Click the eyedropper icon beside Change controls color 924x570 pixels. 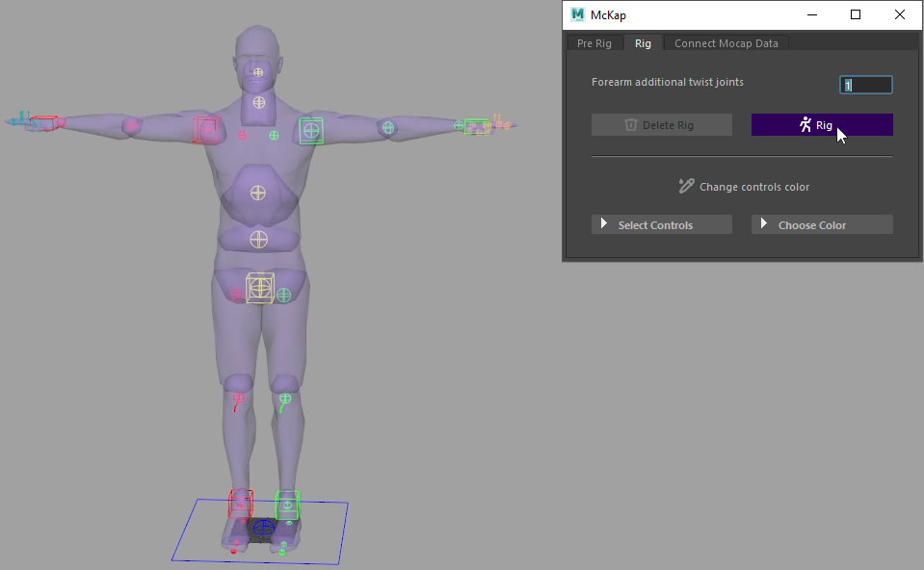686,186
